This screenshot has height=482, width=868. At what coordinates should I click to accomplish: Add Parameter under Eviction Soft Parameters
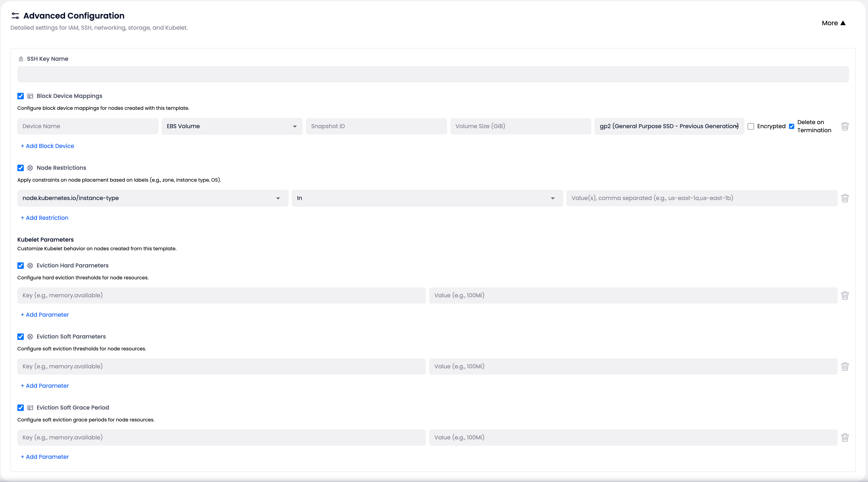(45, 386)
